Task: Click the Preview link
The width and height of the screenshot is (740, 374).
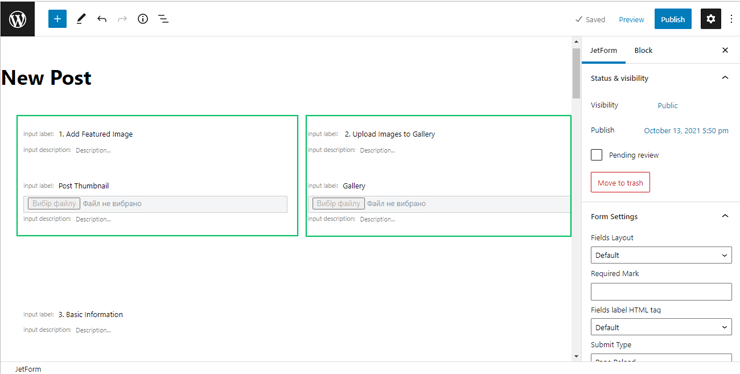Action: (631, 19)
